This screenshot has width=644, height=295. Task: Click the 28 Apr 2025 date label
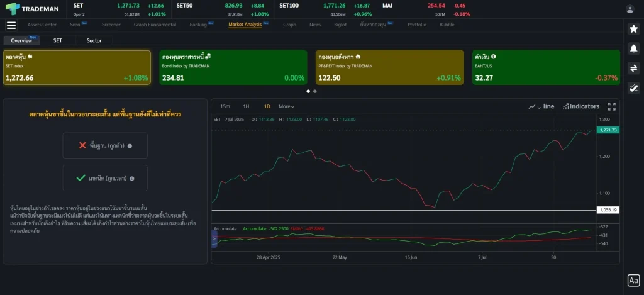(268, 257)
